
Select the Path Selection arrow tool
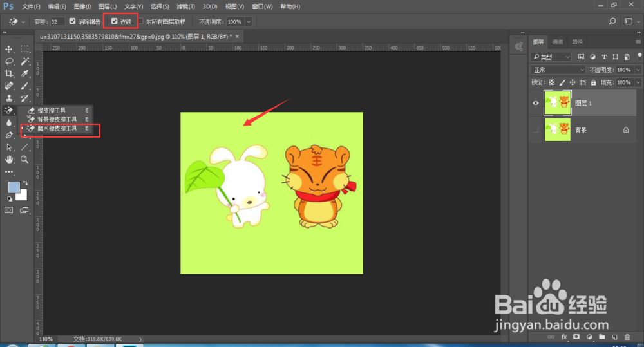point(8,147)
